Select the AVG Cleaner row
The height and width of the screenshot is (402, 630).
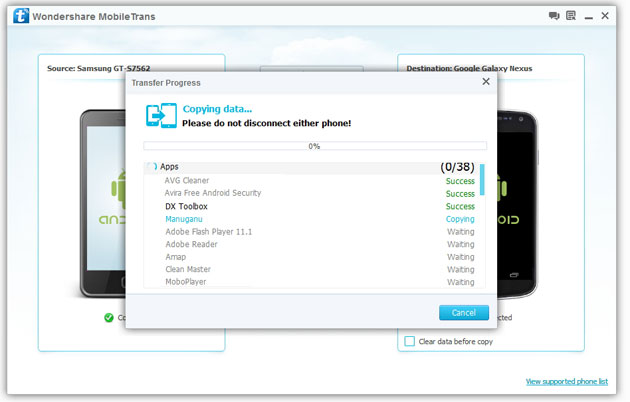(x=311, y=181)
